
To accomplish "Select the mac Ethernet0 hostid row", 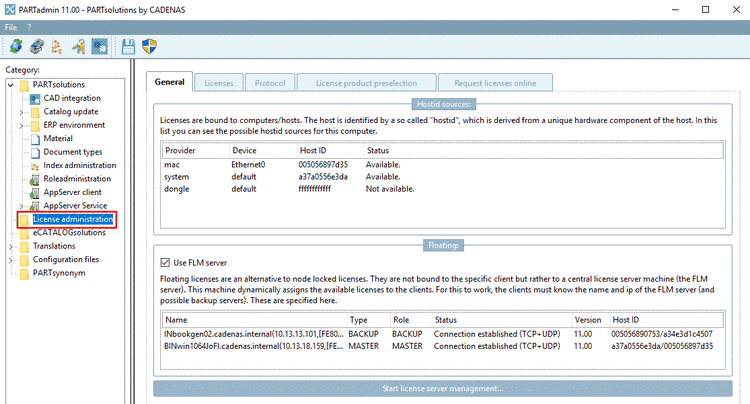I will (x=442, y=164).
